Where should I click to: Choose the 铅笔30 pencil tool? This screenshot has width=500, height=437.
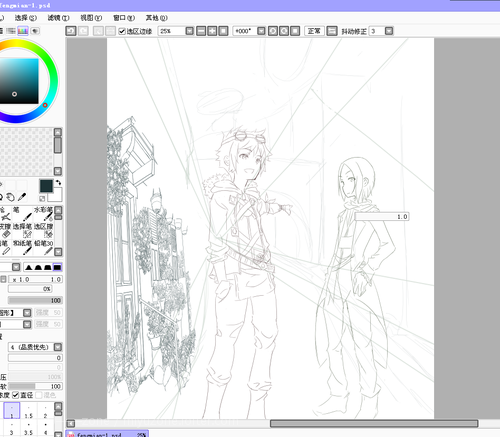(44, 247)
